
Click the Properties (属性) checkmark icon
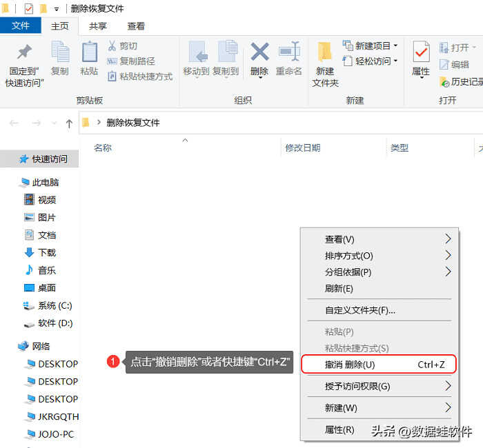pos(421,52)
